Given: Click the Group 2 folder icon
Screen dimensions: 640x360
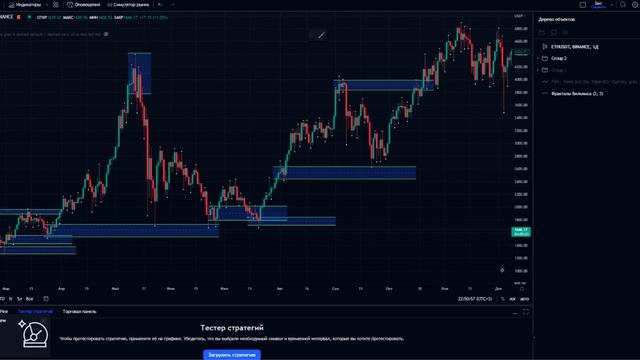Looking at the screenshot, I should 544,58.
